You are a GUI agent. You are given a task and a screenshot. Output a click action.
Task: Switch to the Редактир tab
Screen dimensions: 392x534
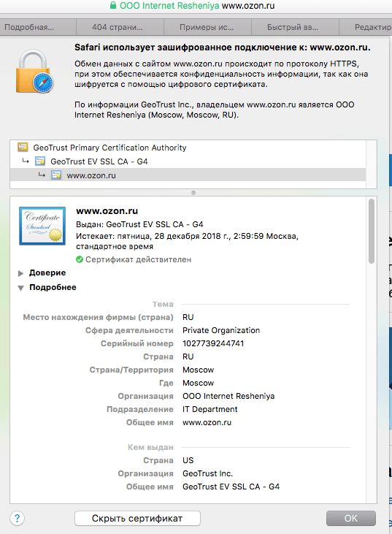coord(366,27)
